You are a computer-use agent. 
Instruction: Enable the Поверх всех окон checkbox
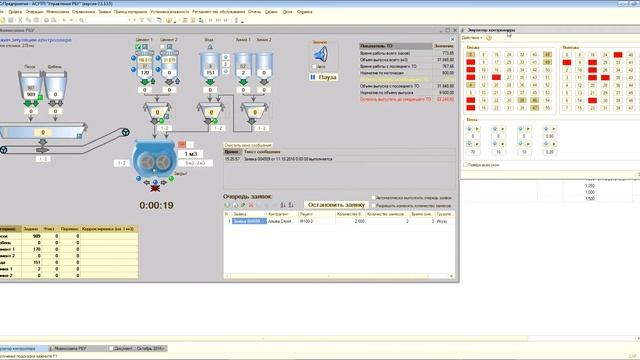point(466,165)
